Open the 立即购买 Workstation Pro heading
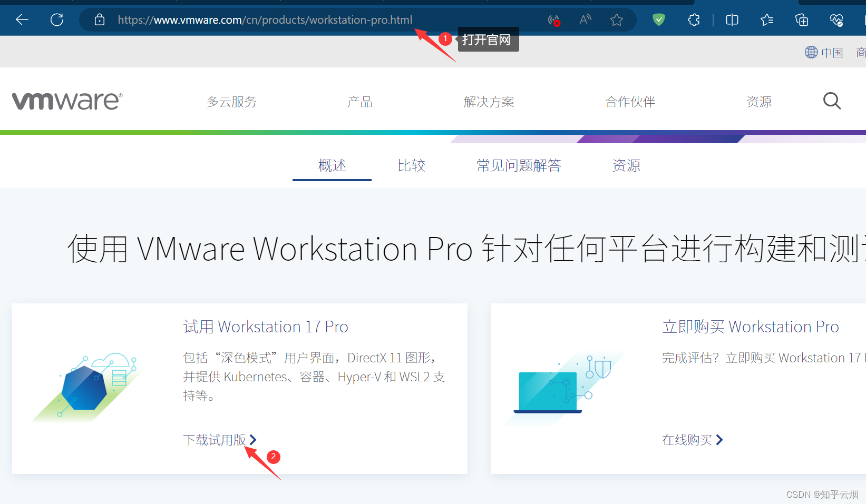Screen dimensions: 866x504 pyautogui.click(x=751, y=327)
